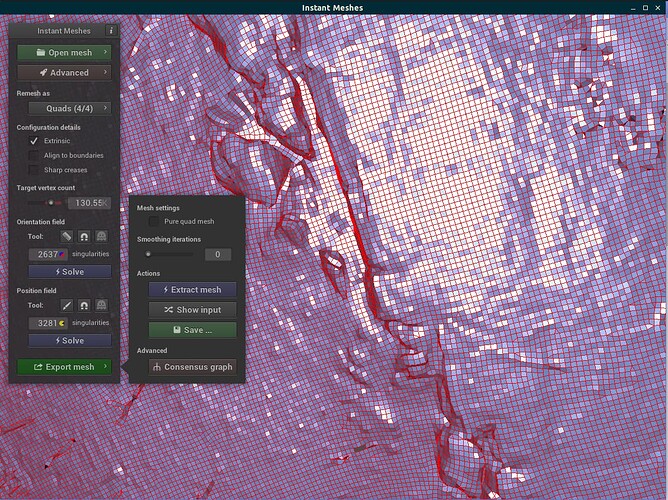Enable Sharp creases option

click(x=34, y=170)
